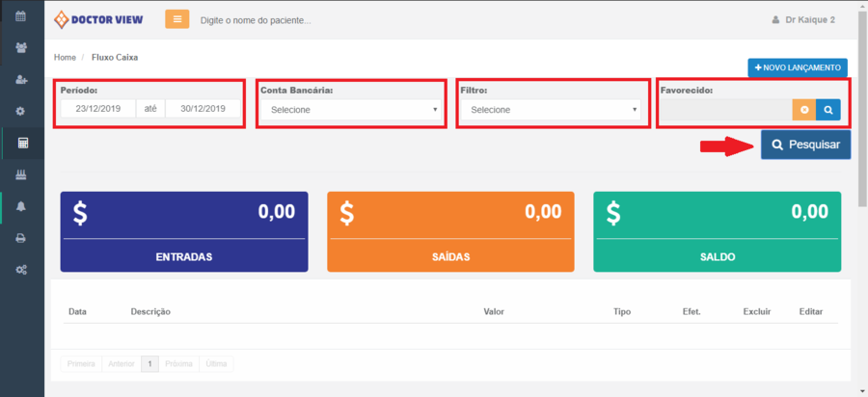Go to the Próxima pagination page

click(x=178, y=363)
